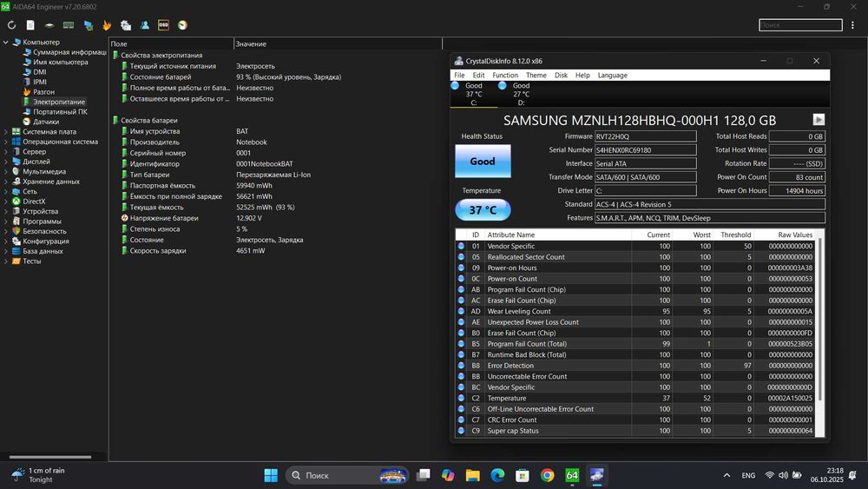Select the Напряжение батареи row
Screen dimensions: 868x489
(275, 218)
